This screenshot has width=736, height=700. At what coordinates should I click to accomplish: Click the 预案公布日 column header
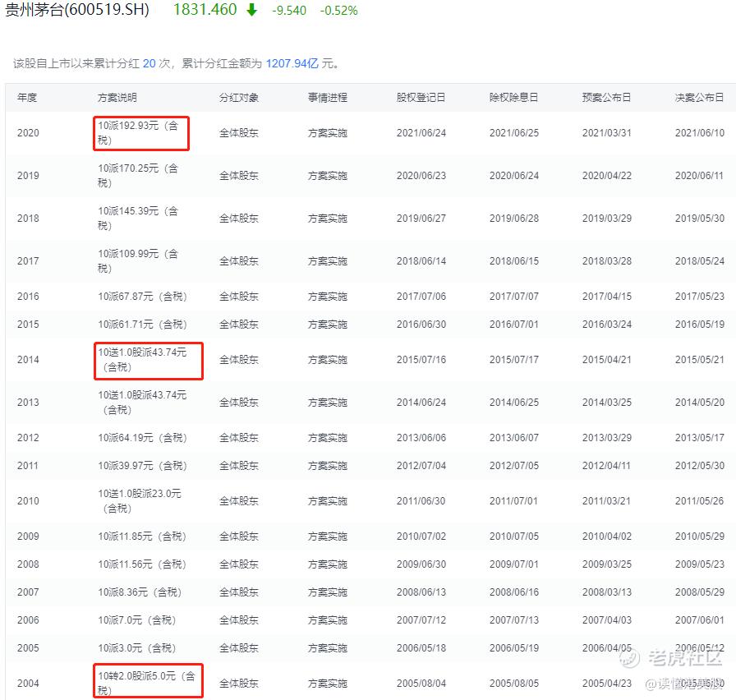(x=606, y=98)
